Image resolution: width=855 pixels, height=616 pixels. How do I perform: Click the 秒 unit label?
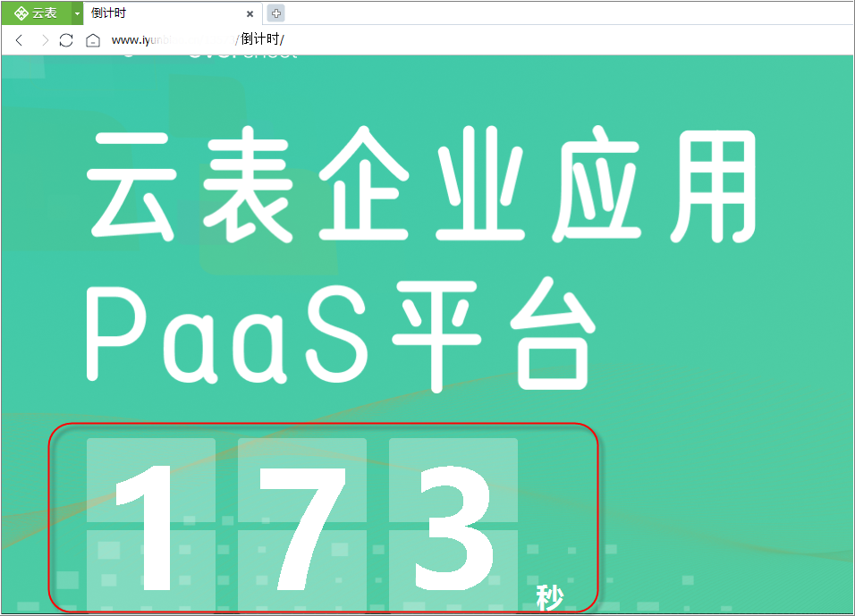coord(550,597)
